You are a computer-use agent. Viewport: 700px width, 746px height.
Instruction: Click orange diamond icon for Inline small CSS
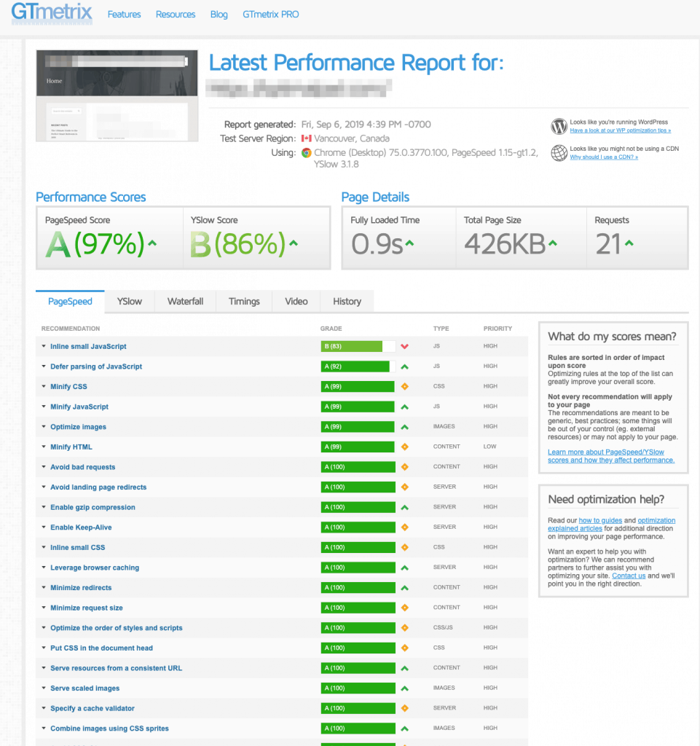405,547
